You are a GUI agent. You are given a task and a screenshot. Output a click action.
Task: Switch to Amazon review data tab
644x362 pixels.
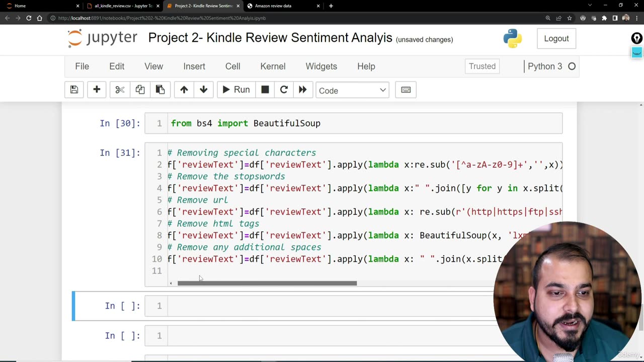(283, 6)
